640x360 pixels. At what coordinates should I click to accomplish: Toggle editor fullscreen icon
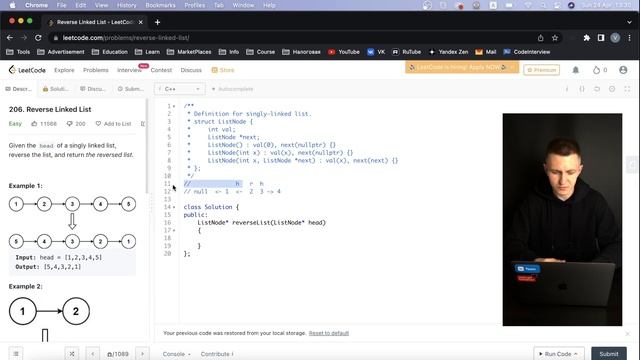tap(627, 89)
